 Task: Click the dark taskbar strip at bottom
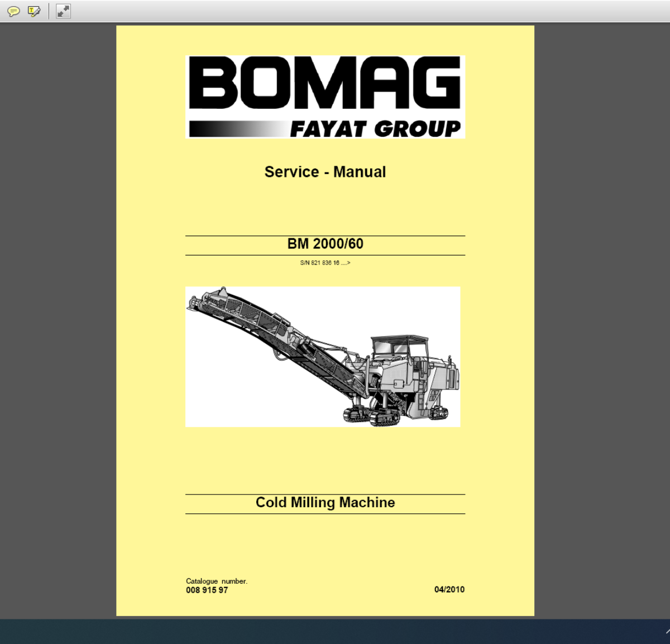pos(335,631)
